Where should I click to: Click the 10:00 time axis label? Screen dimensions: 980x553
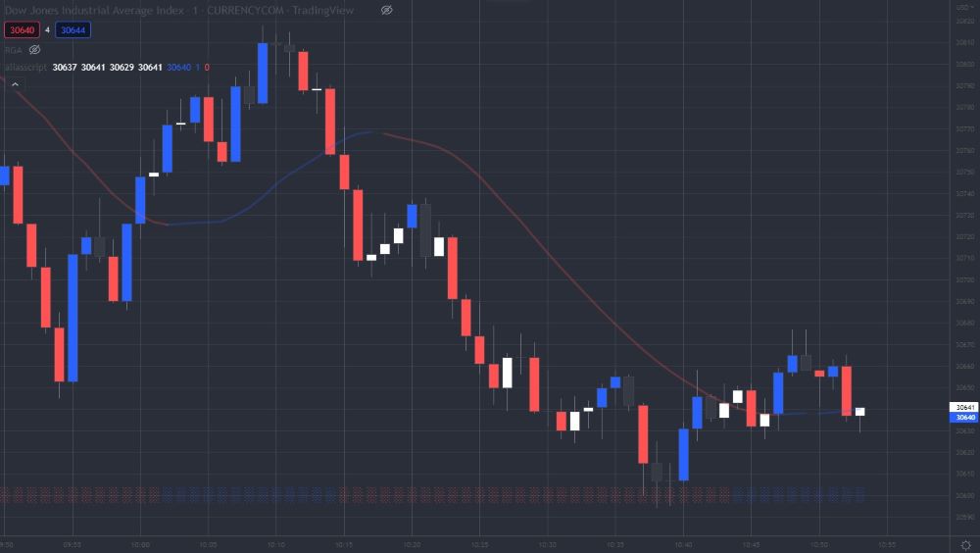pyautogui.click(x=139, y=542)
